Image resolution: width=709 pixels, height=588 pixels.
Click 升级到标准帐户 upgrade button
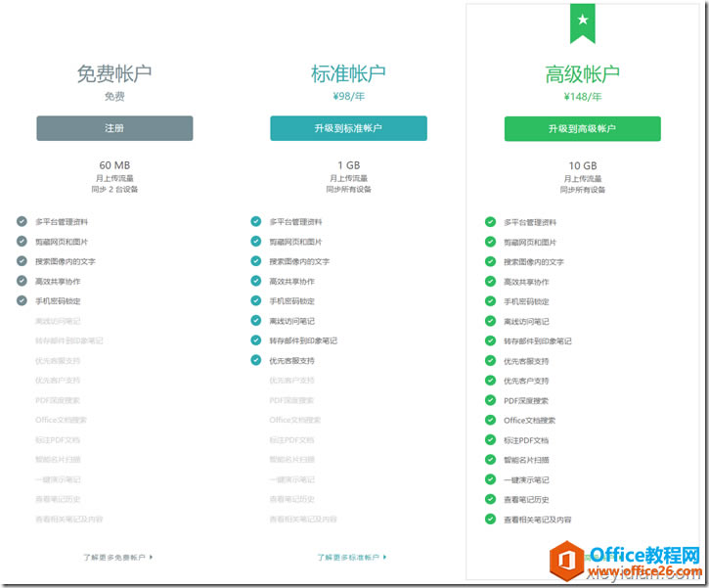[348, 128]
